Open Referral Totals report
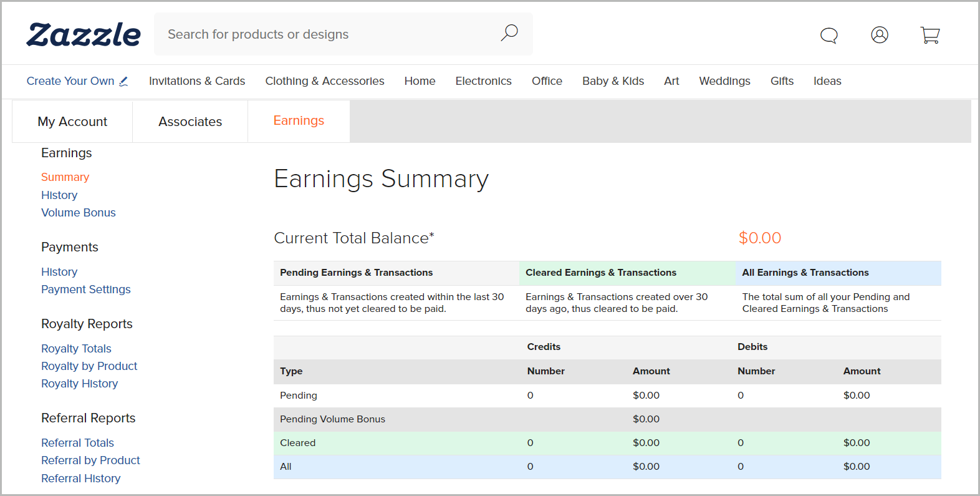980x496 pixels. point(77,443)
